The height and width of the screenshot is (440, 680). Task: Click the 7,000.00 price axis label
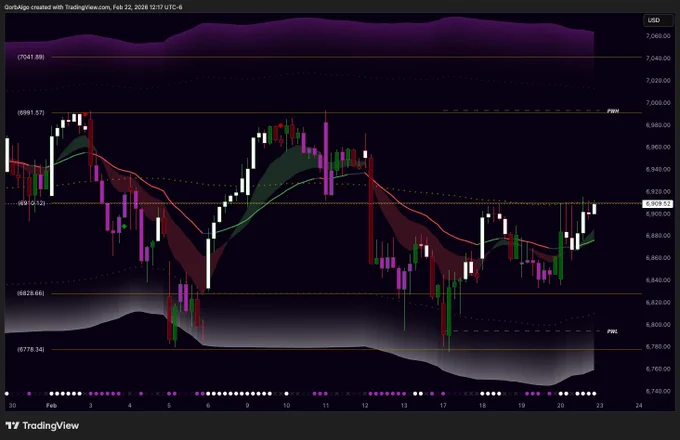tap(658, 103)
